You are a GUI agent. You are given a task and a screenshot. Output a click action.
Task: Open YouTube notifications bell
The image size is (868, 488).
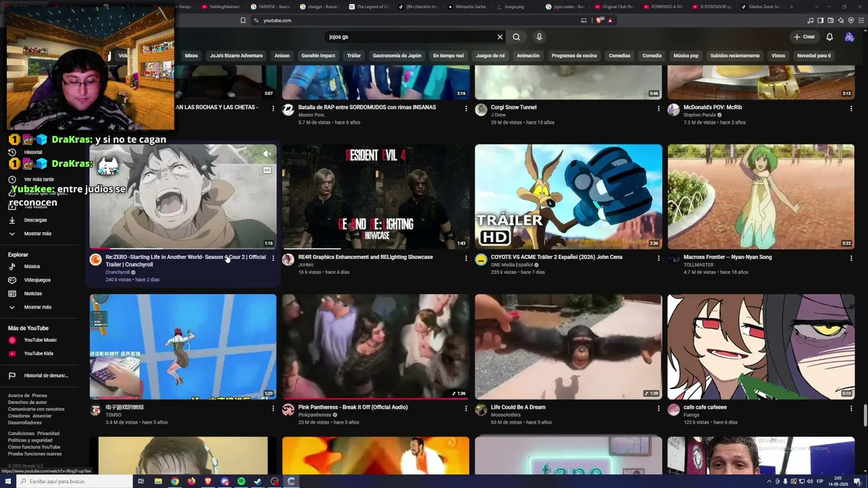pos(829,37)
